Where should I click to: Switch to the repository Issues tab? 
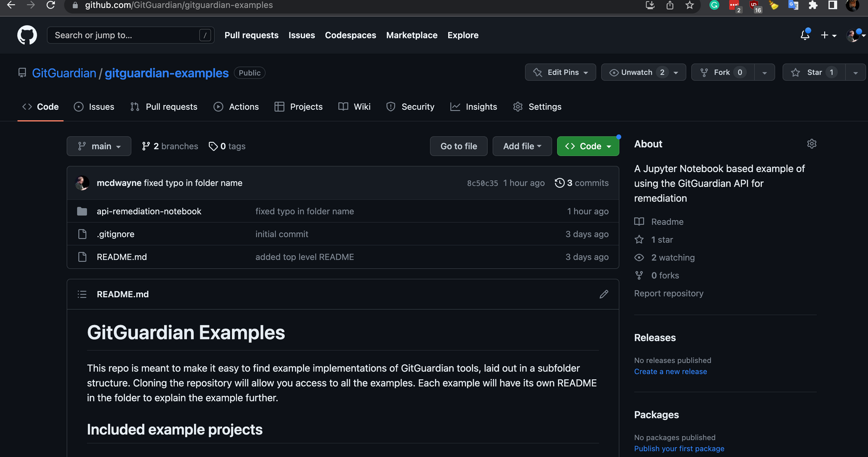point(94,107)
